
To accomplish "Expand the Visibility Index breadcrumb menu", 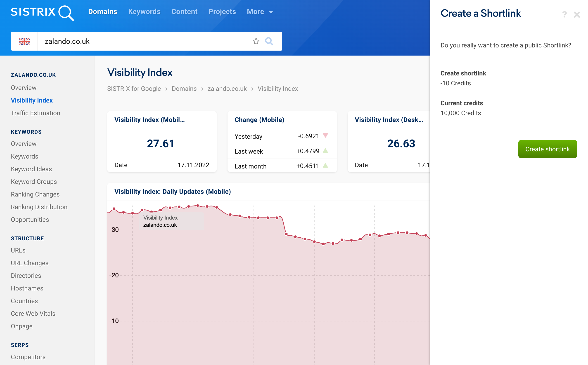I will coord(278,88).
